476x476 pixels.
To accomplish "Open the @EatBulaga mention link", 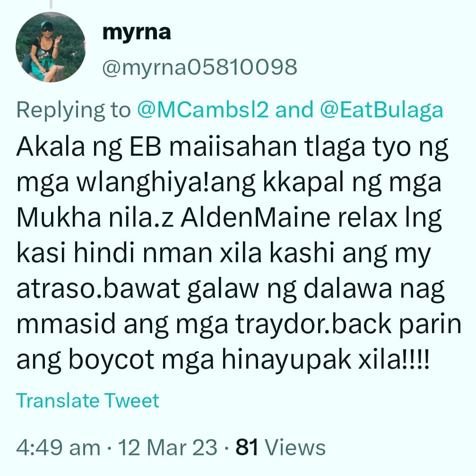I will point(381,110).
